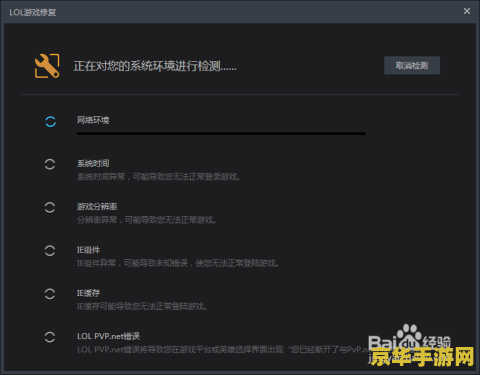Click the 分辨率异常 description text
This screenshot has height=375, width=480.
point(147,220)
